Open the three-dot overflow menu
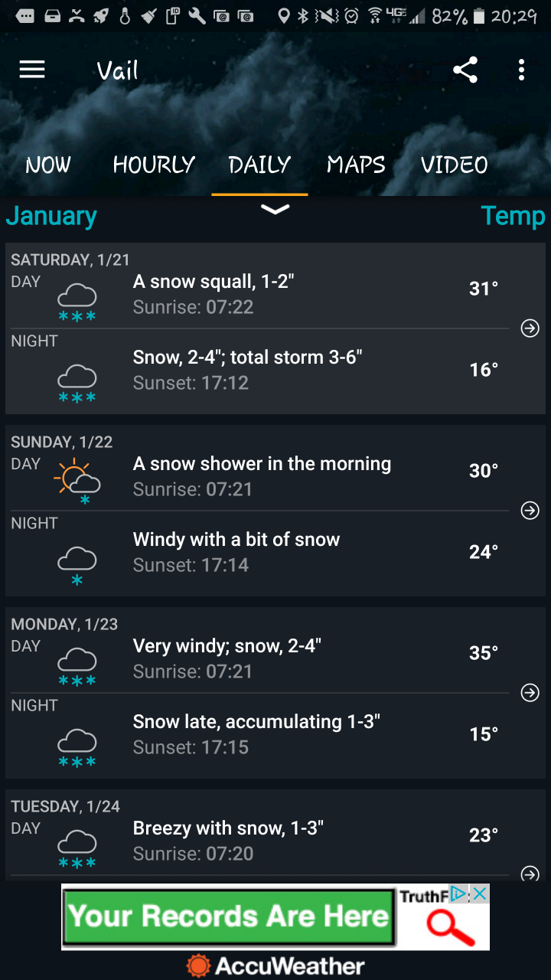 tap(521, 70)
